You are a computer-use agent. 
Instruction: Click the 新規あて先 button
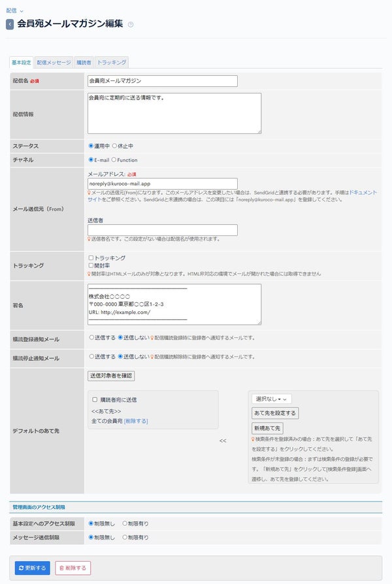tap(267, 428)
